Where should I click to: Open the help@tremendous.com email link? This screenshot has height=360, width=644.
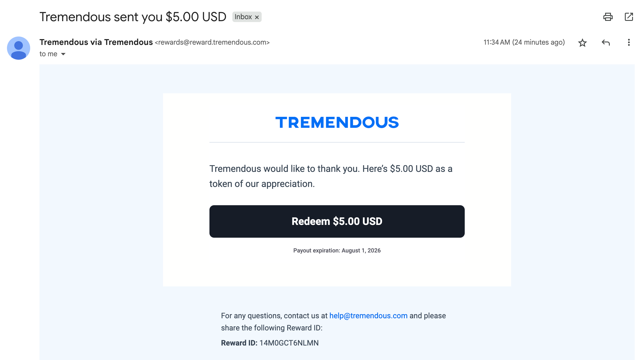[368, 316]
